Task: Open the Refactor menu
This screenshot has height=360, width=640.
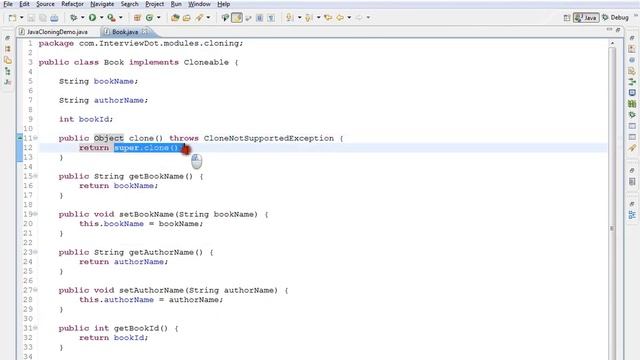Action: coord(72,4)
